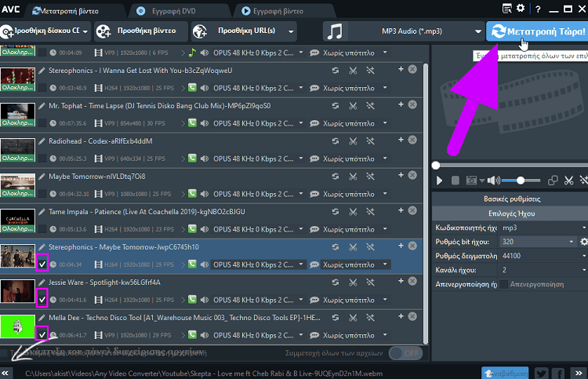The image size is (588, 379).
Task: Click the scissors clip icon under preview
Action: click(x=568, y=180)
